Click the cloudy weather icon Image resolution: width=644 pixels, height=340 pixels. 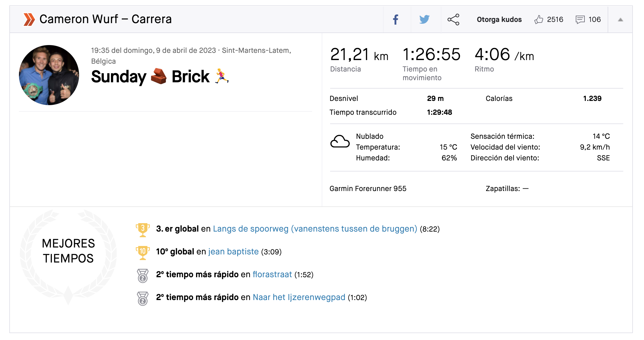point(340,141)
